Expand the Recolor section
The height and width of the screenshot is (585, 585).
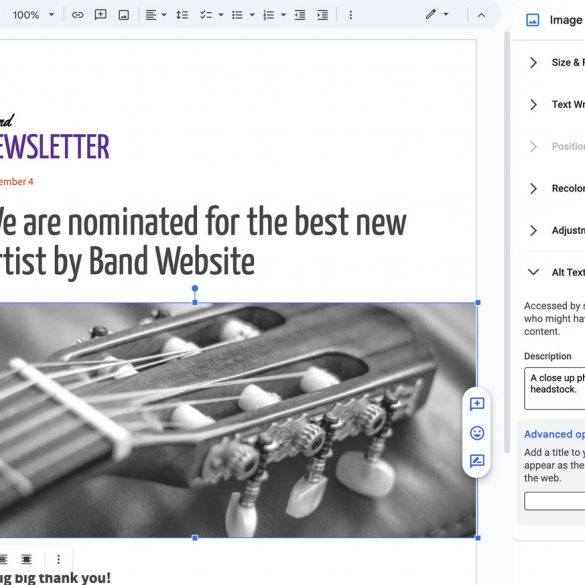pyautogui.click(x=556, y=188)
